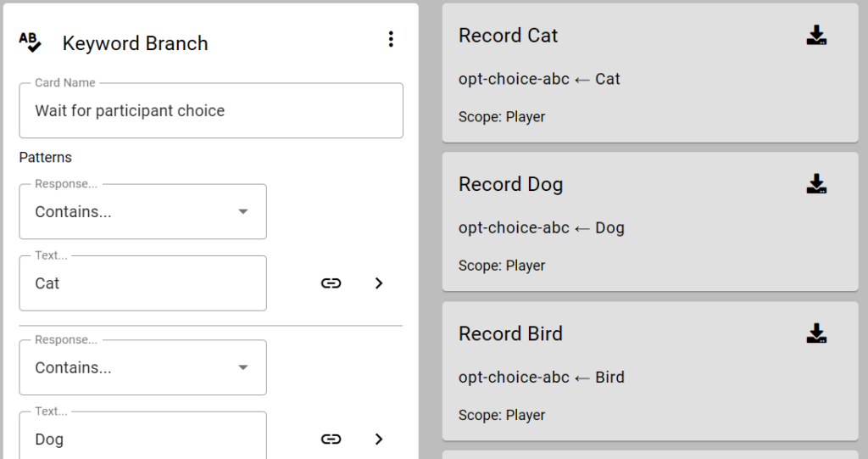This screenshot has width=868, height=459.
Task: Select the Record Cat card title
Action: 508,36
